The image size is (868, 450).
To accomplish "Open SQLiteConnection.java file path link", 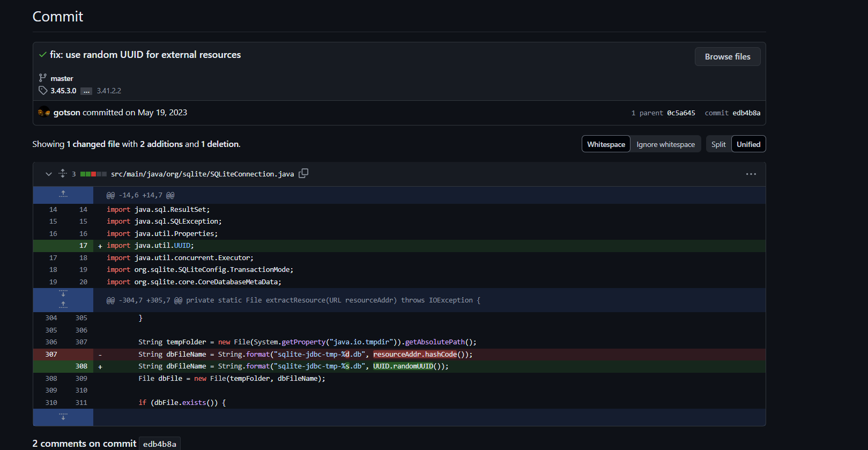I will [202, 174].
